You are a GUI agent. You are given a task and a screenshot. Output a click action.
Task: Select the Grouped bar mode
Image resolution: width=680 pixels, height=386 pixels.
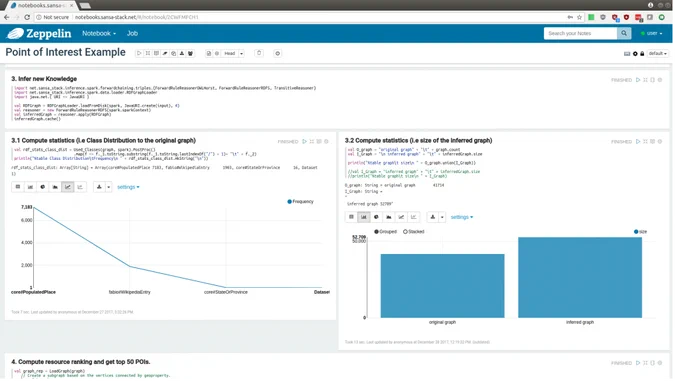(x=386, y=232)
